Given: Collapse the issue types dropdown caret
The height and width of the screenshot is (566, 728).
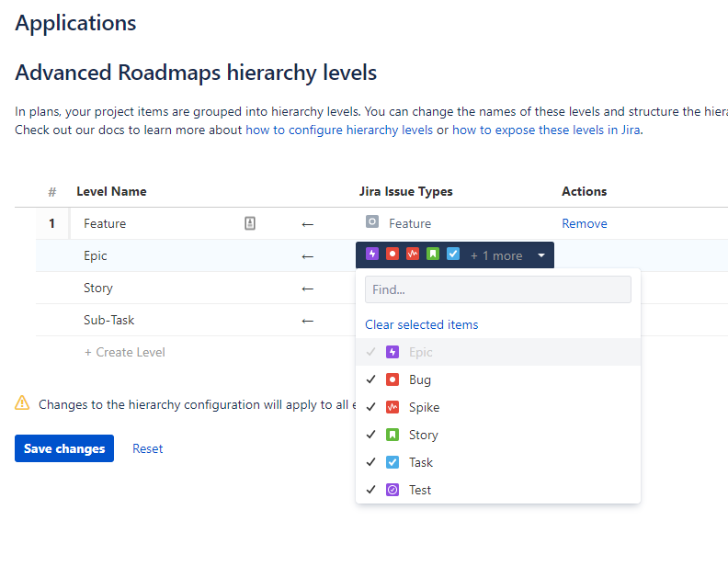Looking at the screenshot, I should coord(541,255).
